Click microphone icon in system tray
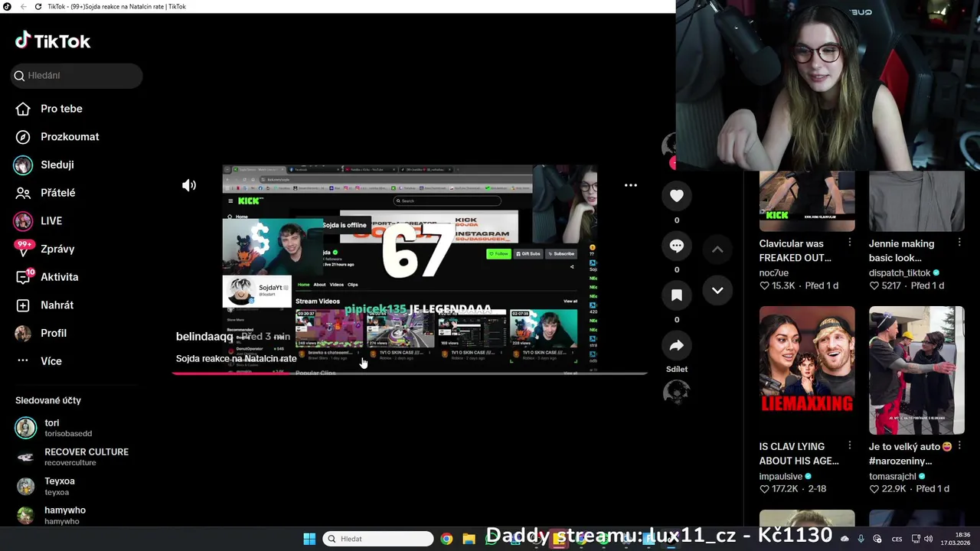The width and height of the screenshot is (980, 551). coord(861,539)
